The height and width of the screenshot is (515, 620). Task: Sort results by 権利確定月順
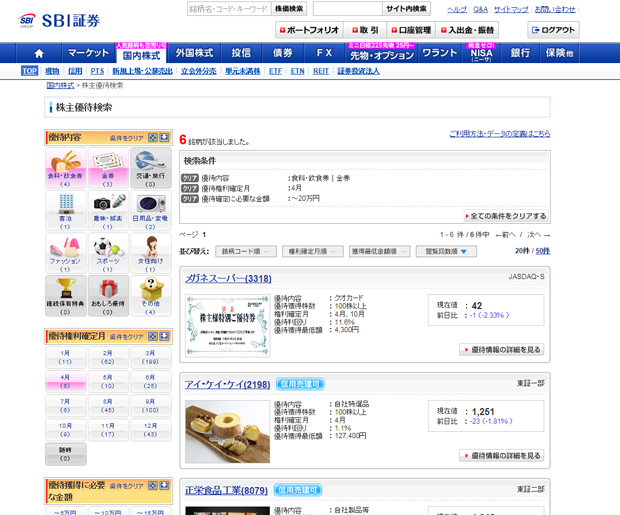(x=312, y=252)
